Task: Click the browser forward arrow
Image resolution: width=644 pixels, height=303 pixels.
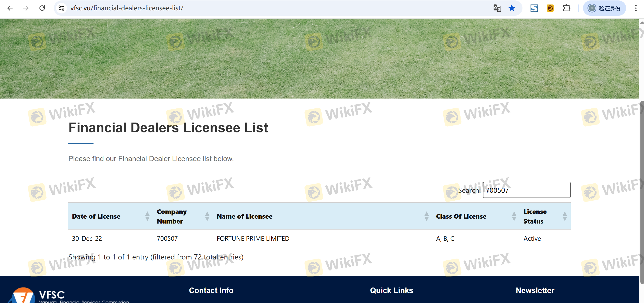Action: [x=26, y=8]
